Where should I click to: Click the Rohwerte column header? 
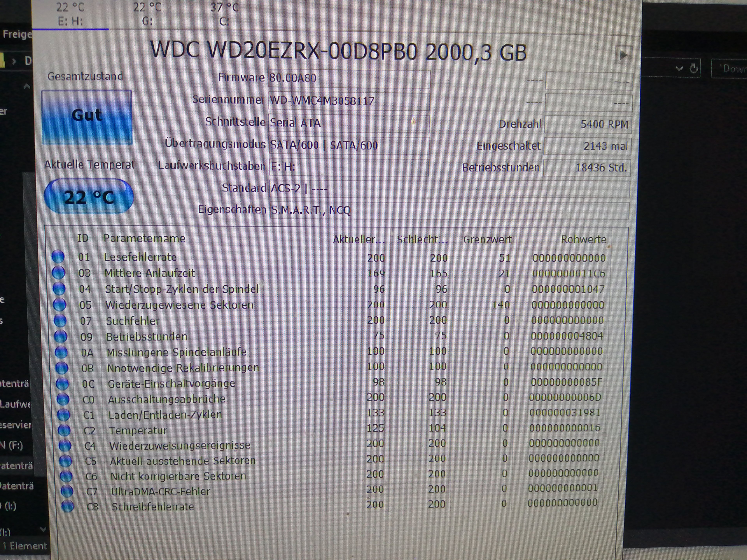point(583,239)
